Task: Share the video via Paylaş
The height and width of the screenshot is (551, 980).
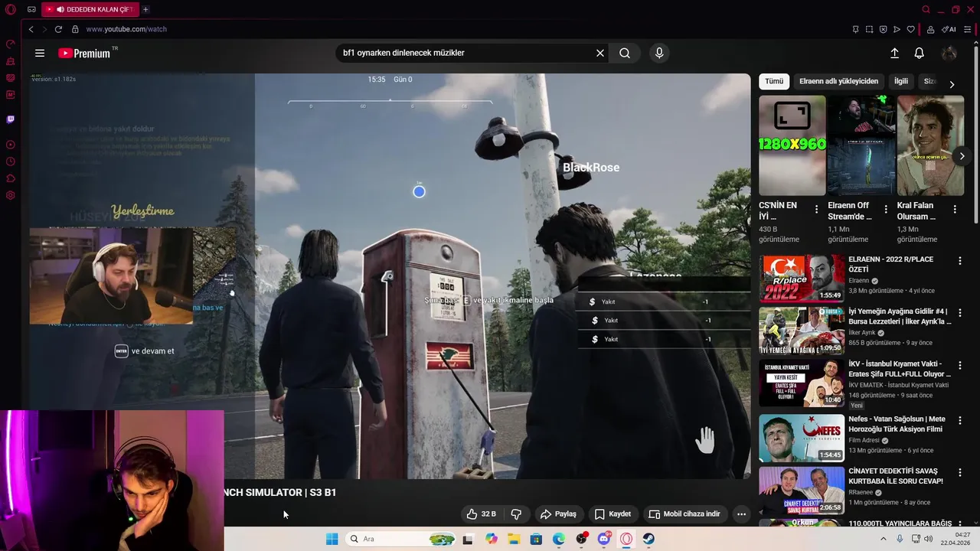Action: pyautogui.click(x=558, y=514)
